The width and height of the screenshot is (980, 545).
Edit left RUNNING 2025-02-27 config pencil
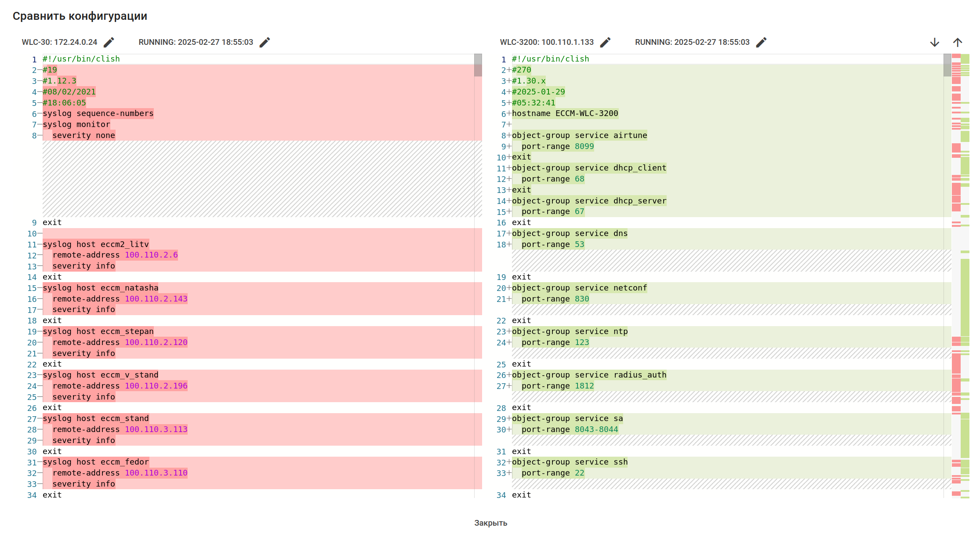(265, 42)
